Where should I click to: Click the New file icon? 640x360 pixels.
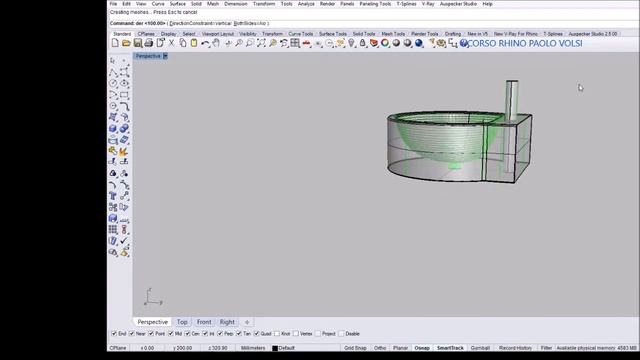tap(115, 43)
